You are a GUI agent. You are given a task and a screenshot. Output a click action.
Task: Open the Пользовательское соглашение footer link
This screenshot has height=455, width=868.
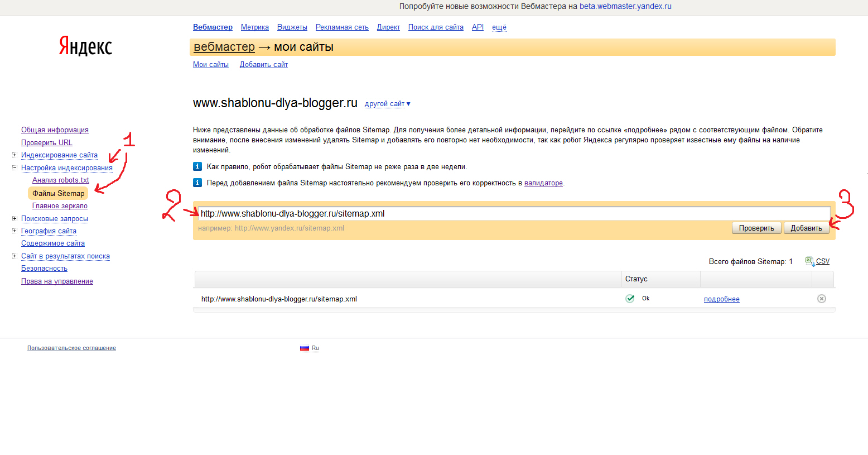tap(71, 348)
